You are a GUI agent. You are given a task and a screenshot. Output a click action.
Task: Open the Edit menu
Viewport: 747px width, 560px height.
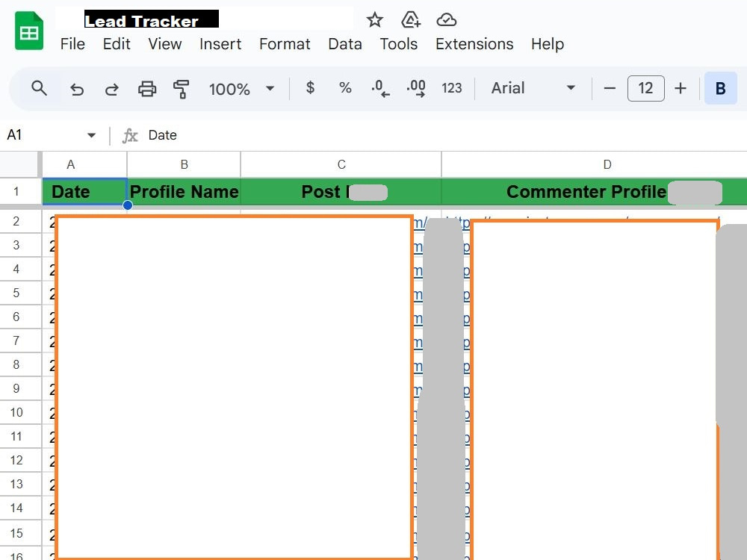[117, 44]
